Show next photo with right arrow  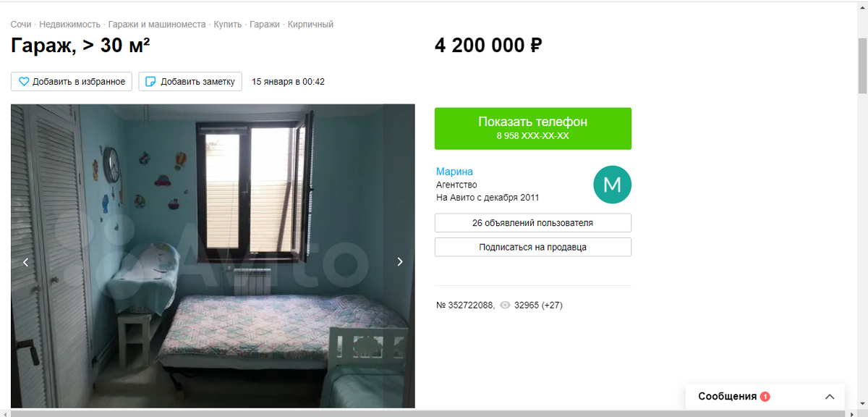pyautogui.click(x=400, y=262)
